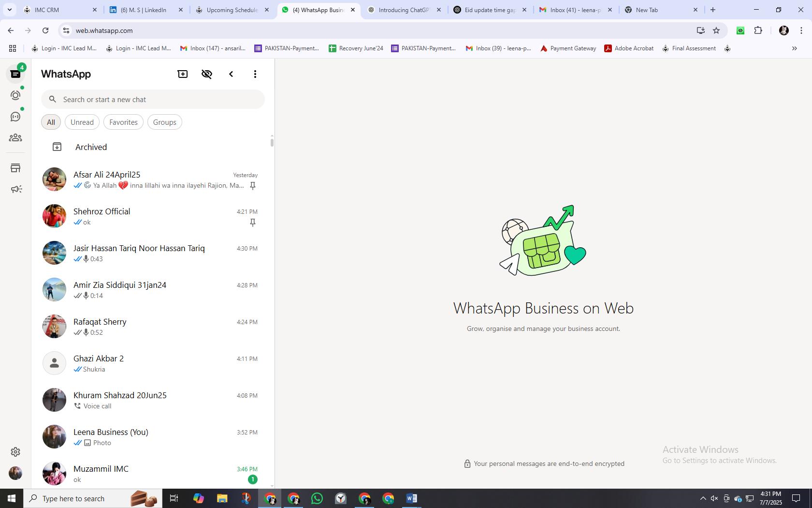Click the back chevron in WhatsApp header
The width and height of the screenshot is (812, 508).
tap(231, 74)
